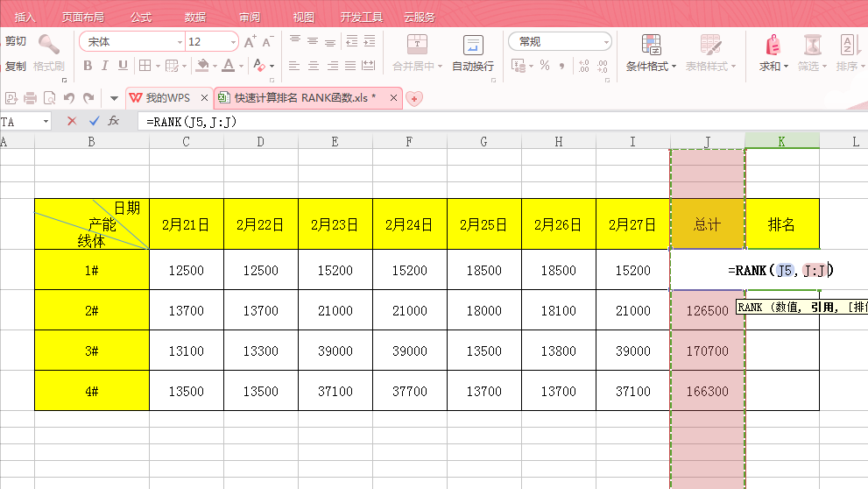The width and height of the screenshot is (868, 489).
Task: Toggle bold formatting
Action: (88, 66)
